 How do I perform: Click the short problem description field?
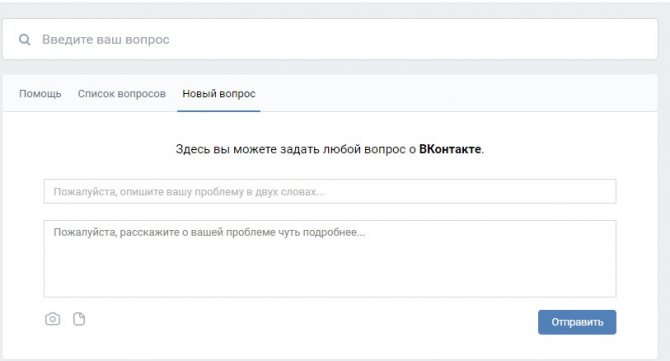click(x=330, y=191)
